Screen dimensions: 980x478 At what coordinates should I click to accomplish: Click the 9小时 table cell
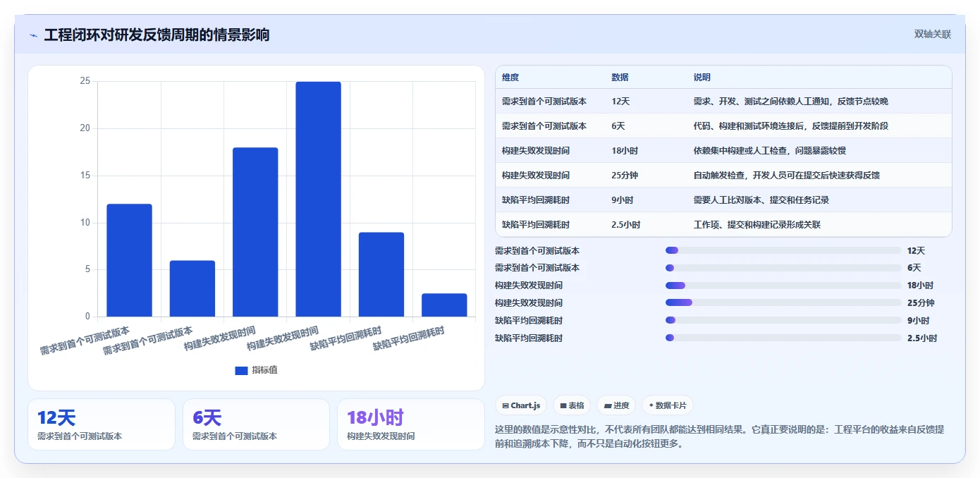[x=623, y=200]
